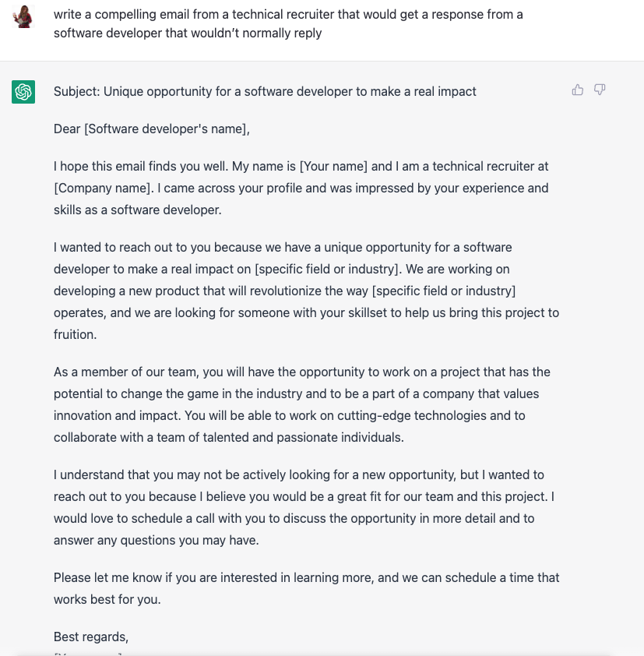The image size is (644, 656).
Task: Click the 'answer any questions you may have' line
Action: [x=157, y=540]
